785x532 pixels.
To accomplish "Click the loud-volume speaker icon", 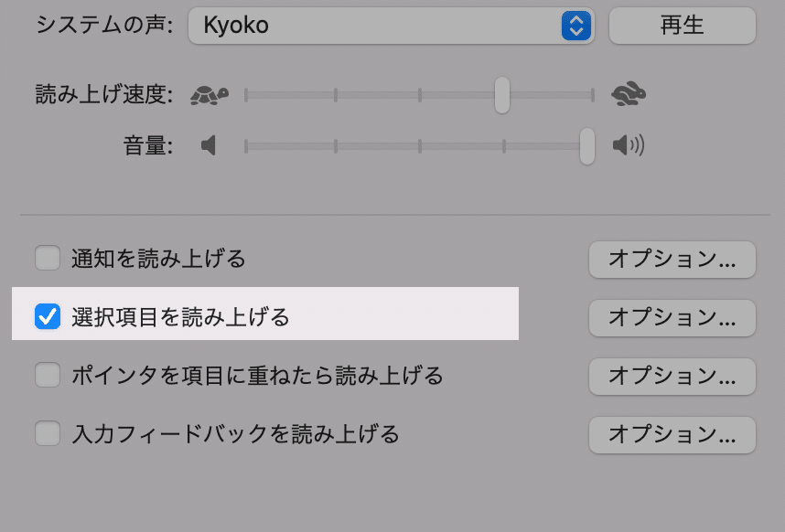I will click(x=629, y=145).
